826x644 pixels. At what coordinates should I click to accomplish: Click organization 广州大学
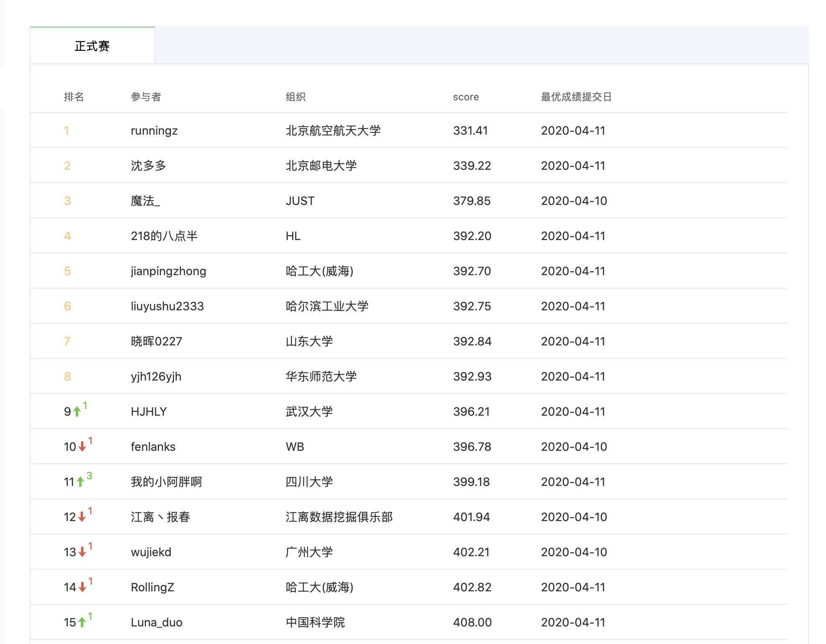[309, 552]
